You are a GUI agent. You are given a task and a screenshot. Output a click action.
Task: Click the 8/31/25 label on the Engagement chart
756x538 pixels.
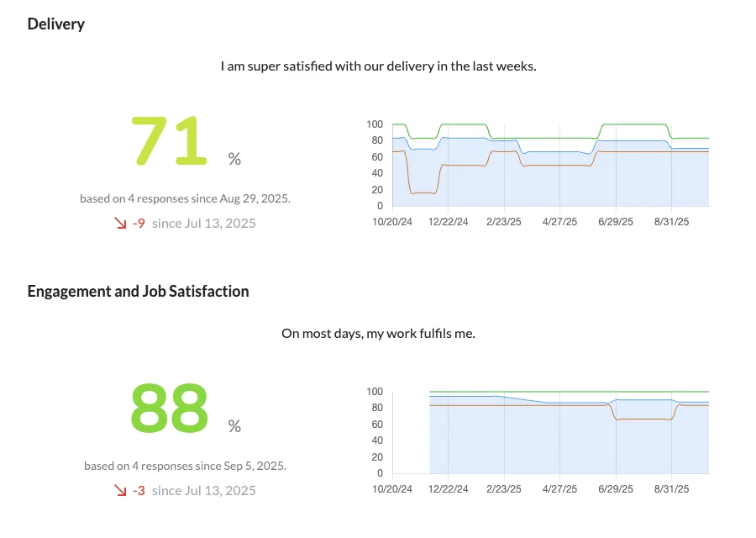click(x=673, y=488)
